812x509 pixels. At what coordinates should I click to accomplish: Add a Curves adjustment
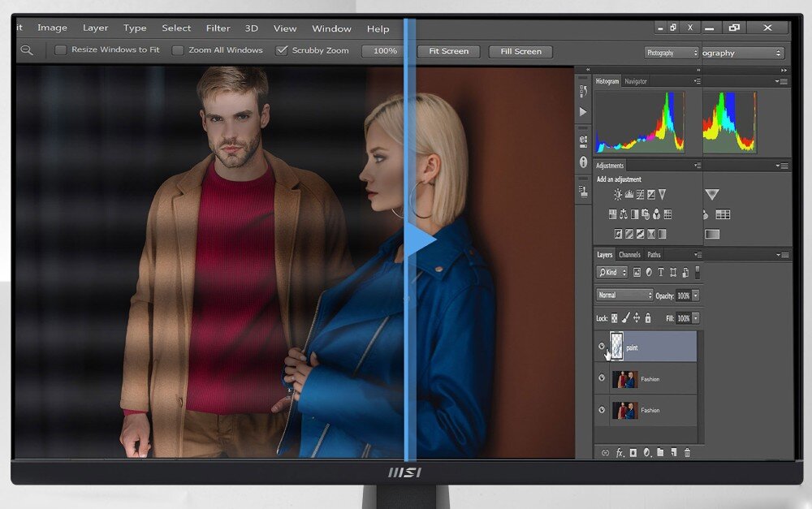pos(640,195)
